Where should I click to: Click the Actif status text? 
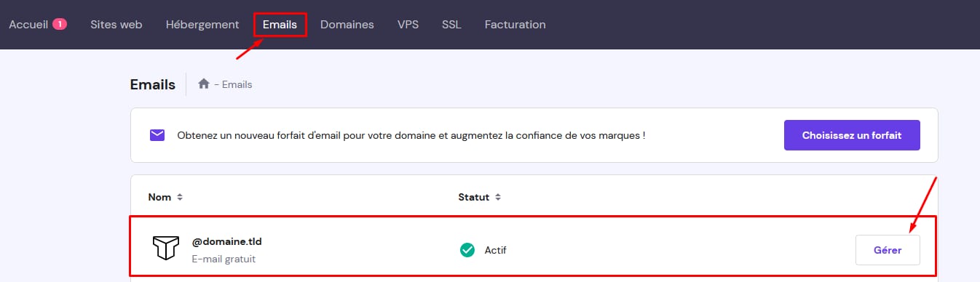(495, 250)
